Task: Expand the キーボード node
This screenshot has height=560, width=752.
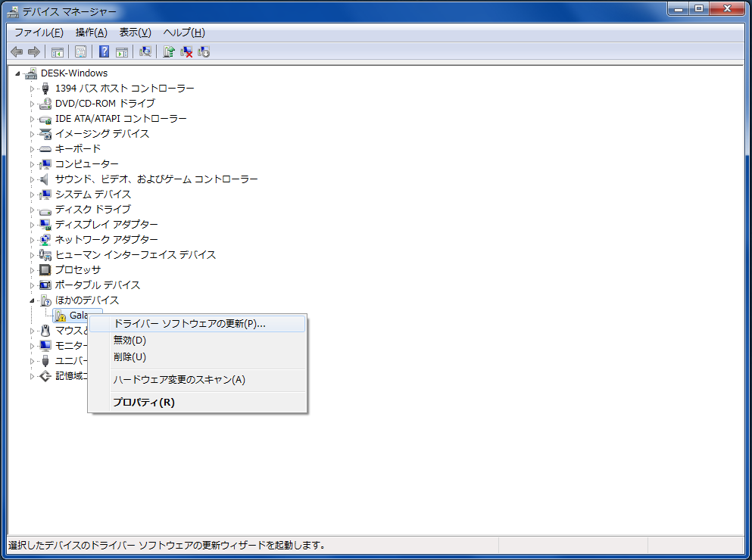Action: [x=32, y=149]
